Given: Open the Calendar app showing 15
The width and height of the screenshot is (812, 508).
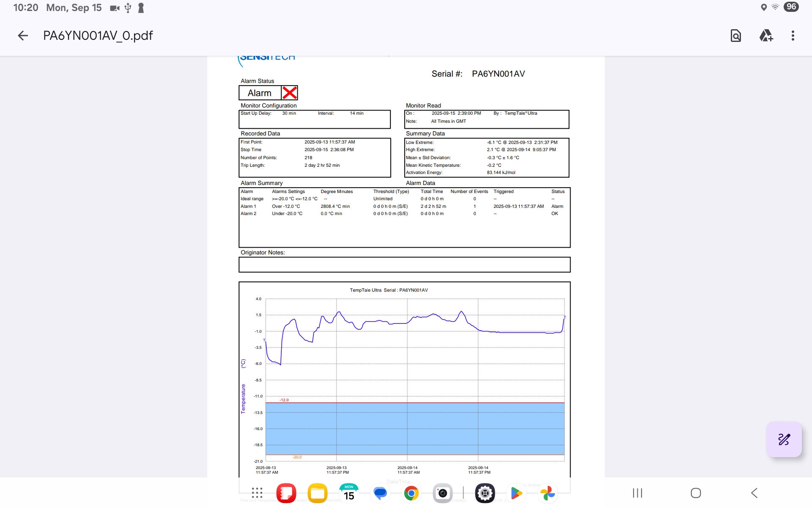Looking at the screenshot, I should coord(349,493).
